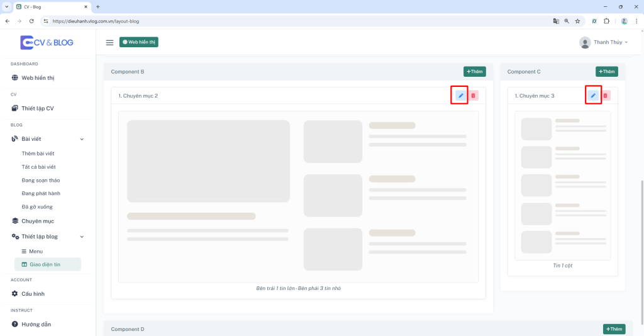The height and width of the screenshot is (336, 644).
Task: Click the browser address bar URL
Action: (96, 21)
